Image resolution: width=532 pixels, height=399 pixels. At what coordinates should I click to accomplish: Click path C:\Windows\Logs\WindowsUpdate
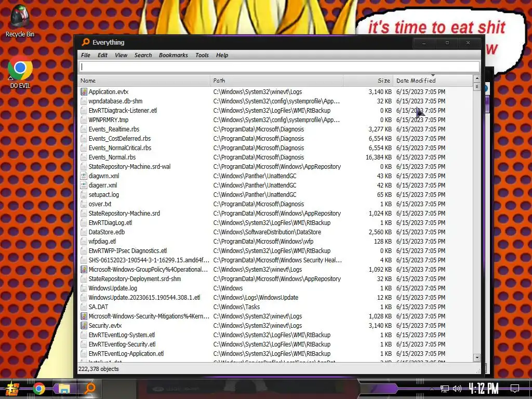(256, 298)
